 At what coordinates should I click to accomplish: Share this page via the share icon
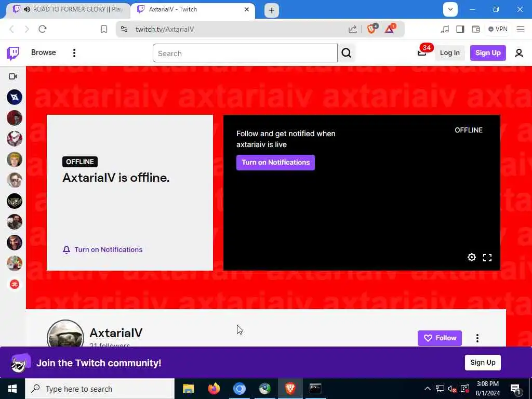(x=353, y=29)
